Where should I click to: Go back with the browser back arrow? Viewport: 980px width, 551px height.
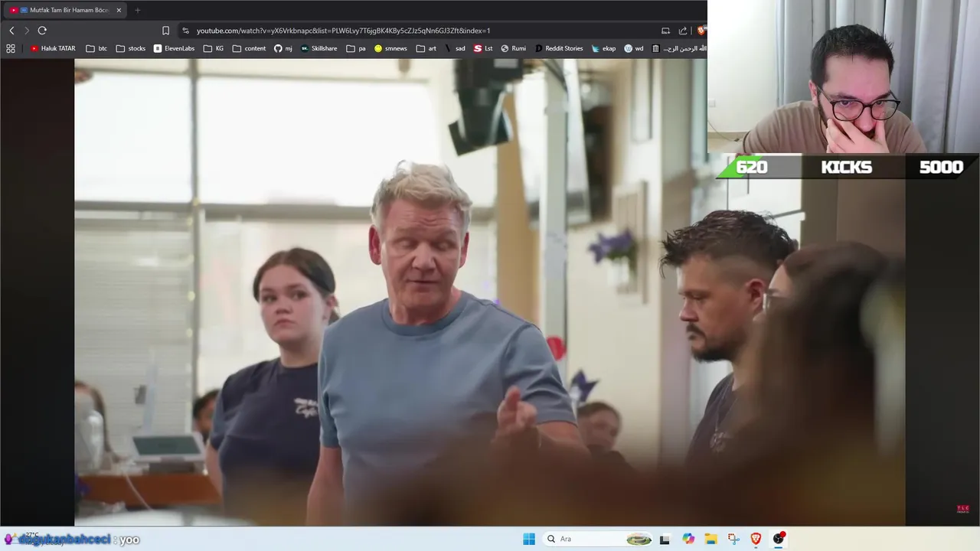pyautogui.click(x=11, y=31)
